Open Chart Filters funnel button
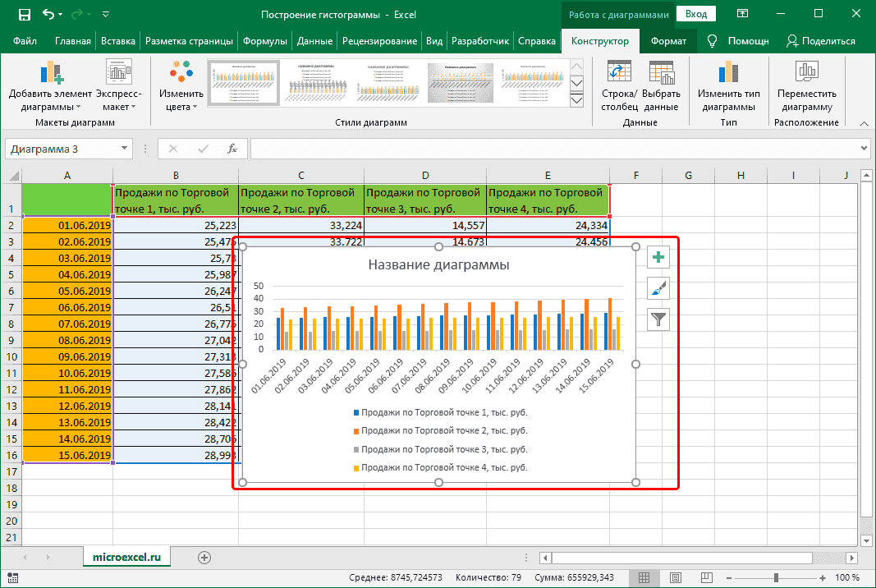876x588 pixels. coord(658,318)
